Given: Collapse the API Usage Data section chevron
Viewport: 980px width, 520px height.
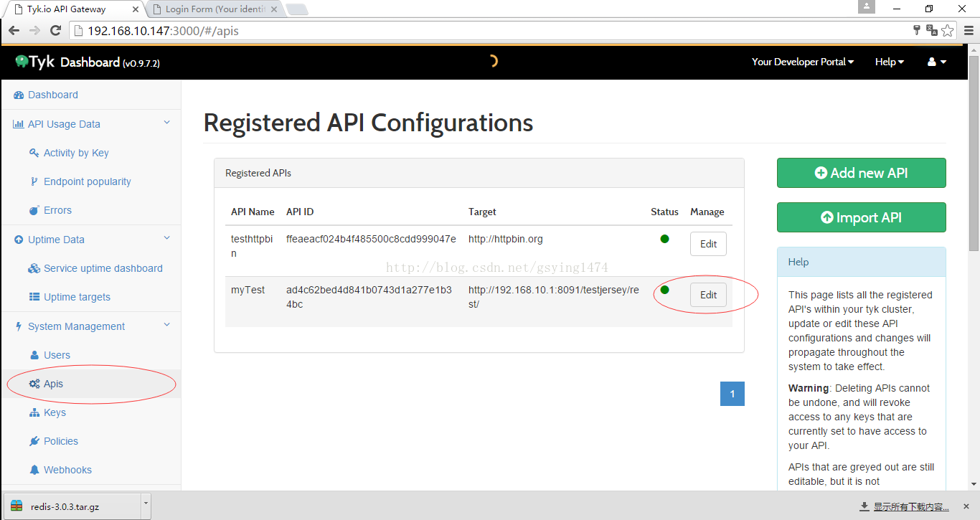Looking at the screenshot, I should pos(167,123).
